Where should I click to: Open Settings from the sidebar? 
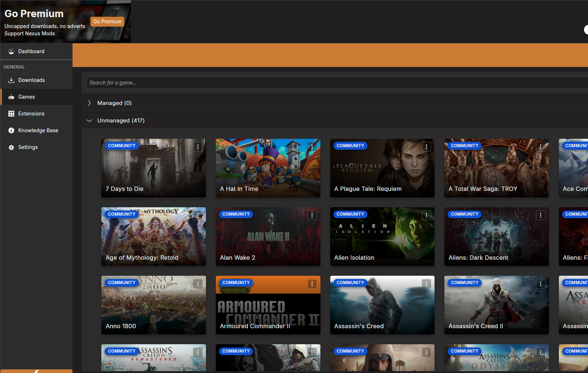coord(36,147)
